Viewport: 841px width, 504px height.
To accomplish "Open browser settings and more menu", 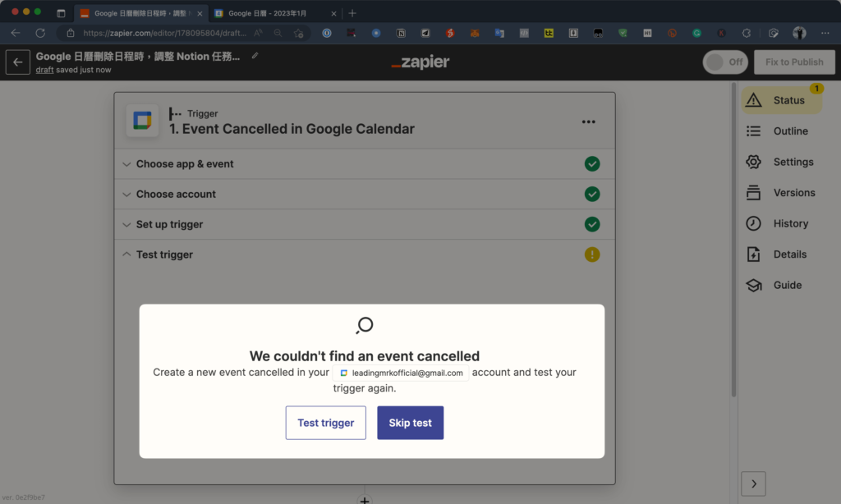I will point(825,33).
